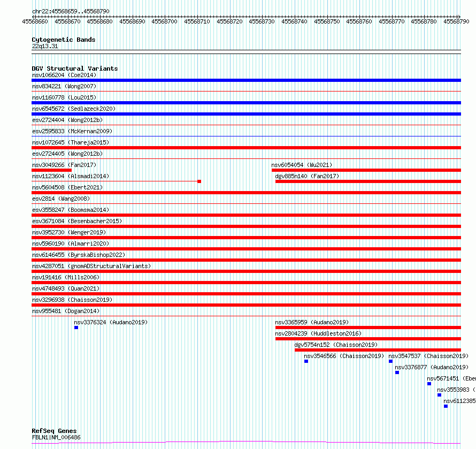This screenshot has width=476, height=449.
Task: Open the nsv4287051 (gnomADStructuralVariants) label
Action: tap(91, 266)
